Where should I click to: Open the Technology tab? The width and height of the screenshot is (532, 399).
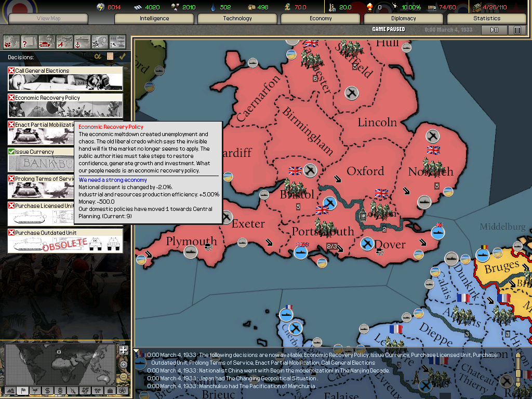tap(237, 18)
